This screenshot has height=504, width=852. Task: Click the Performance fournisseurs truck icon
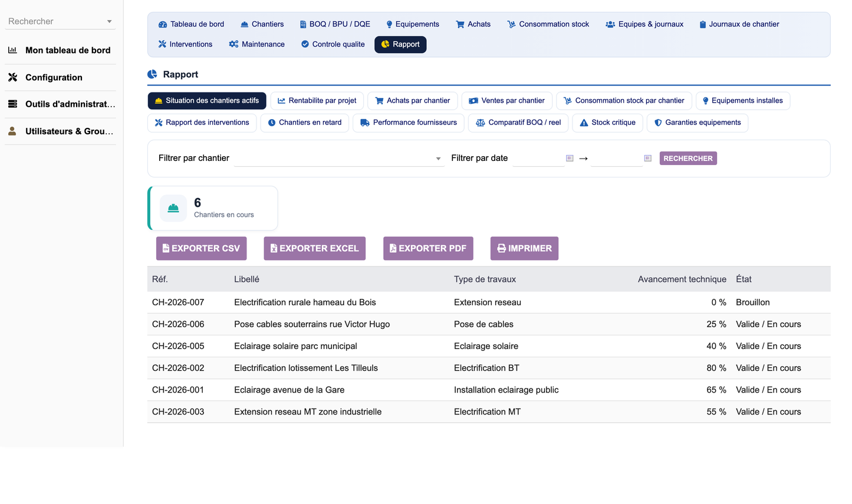(365, 123)
